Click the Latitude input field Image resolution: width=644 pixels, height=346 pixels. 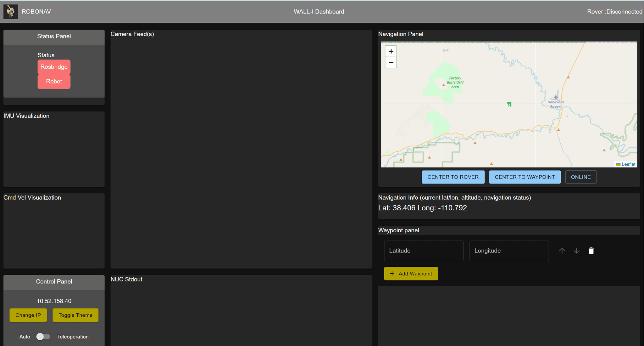tap(424, 251)
